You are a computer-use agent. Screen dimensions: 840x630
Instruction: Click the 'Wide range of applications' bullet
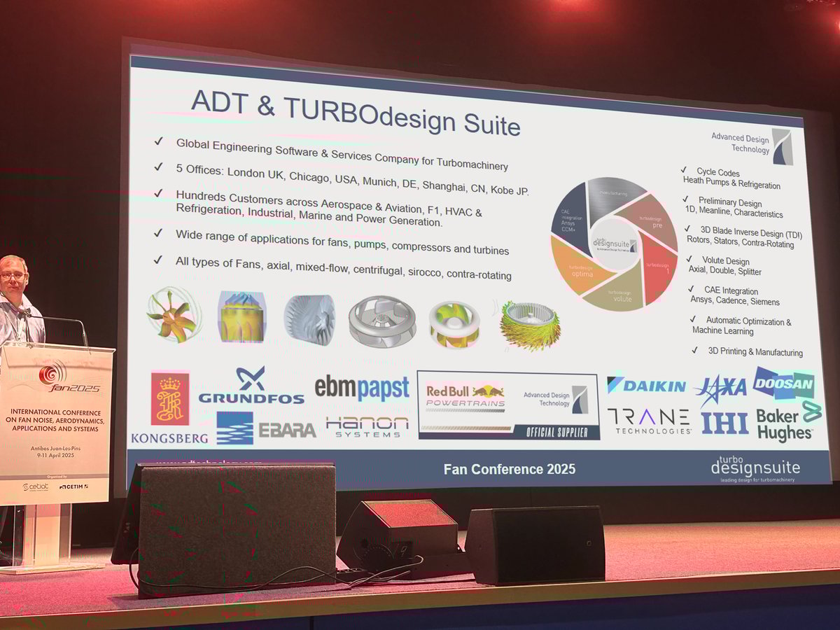342,242
